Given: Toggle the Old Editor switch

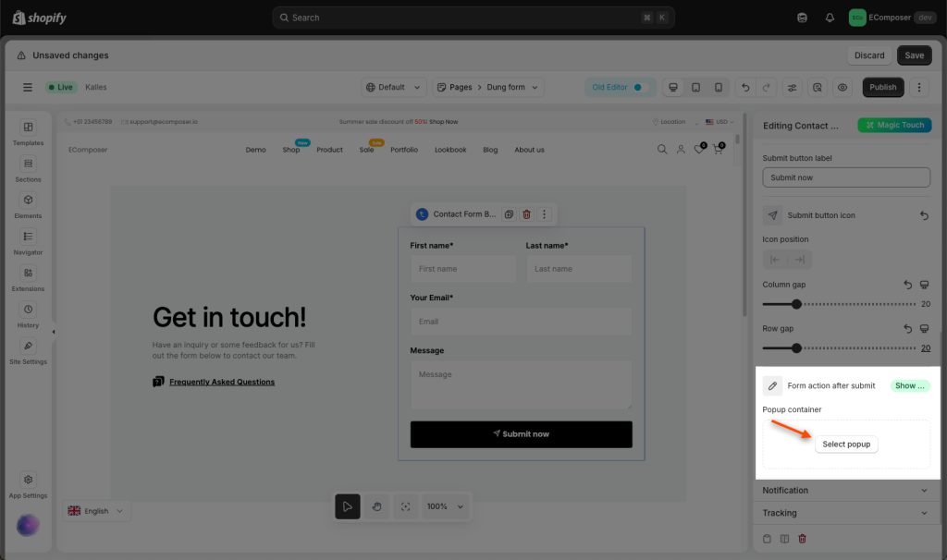Looking at the screenshot, I should [x=636, y=88].
